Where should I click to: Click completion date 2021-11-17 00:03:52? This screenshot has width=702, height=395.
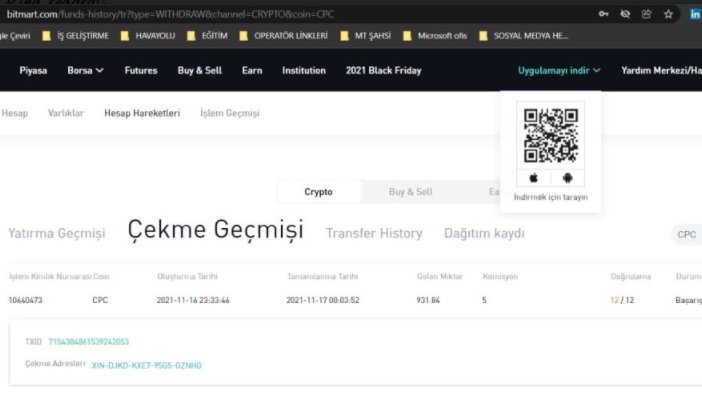pos(323,300)
